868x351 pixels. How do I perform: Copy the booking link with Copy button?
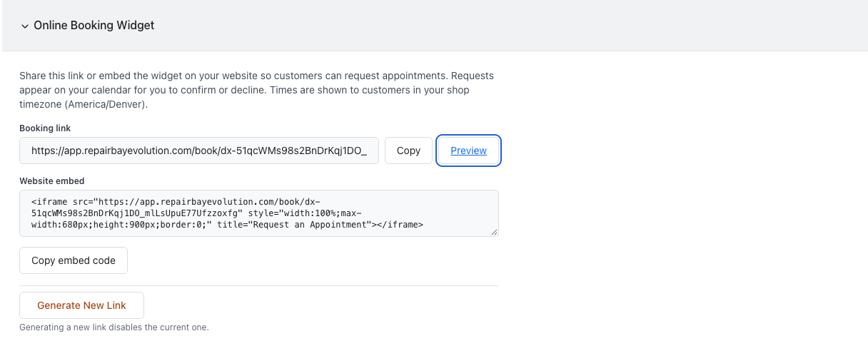click(x=408, y=151)
